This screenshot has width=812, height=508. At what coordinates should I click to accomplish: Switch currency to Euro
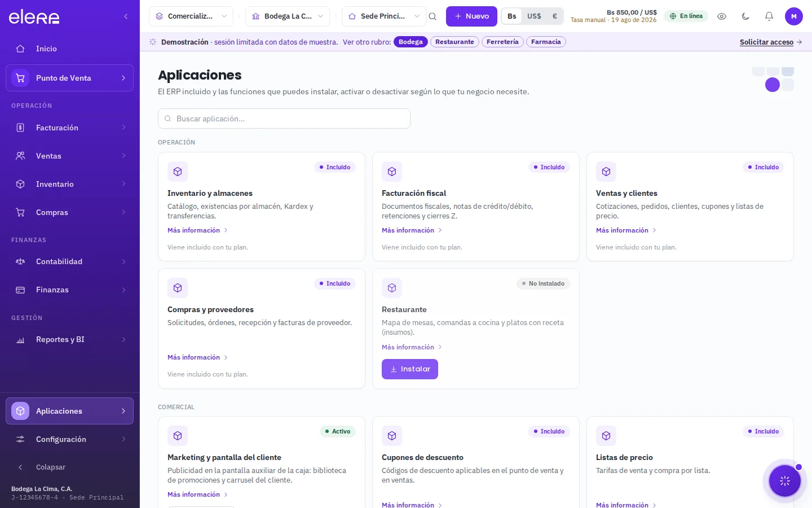coord(555,16)
